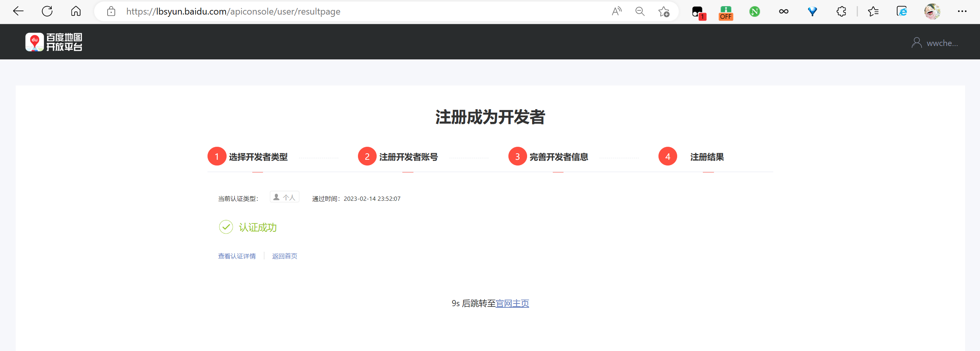The height and width of the screenshot is (351, 980).
Task: Click the Baidu Map Open Platform logo
Action: 54,42
